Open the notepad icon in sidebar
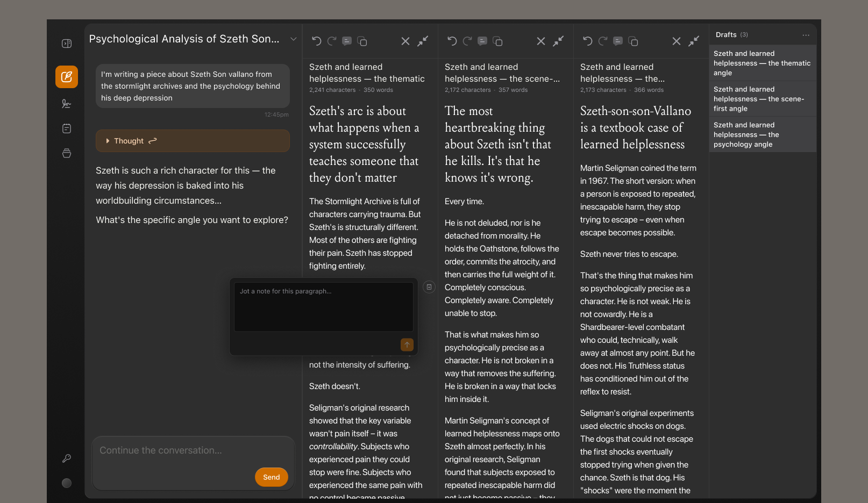The width and height of the screenshot is (868, 503). click(x=67, y=128)
